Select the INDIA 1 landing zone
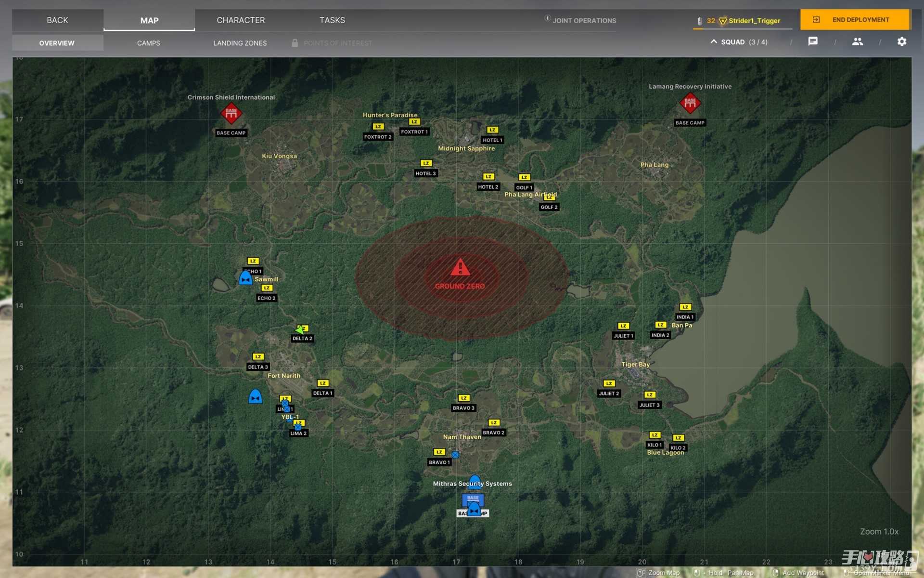Viewport: 924px width, 578px height. click(x=685, y=312)
